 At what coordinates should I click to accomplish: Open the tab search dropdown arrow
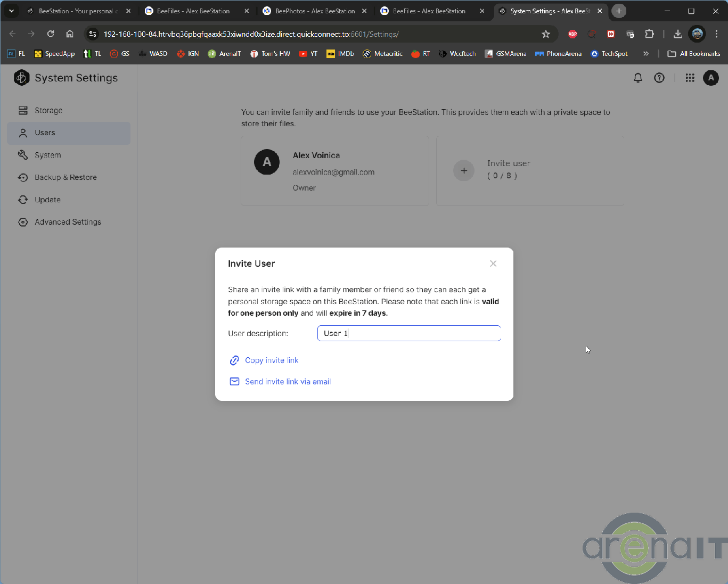tap(11, 11)
